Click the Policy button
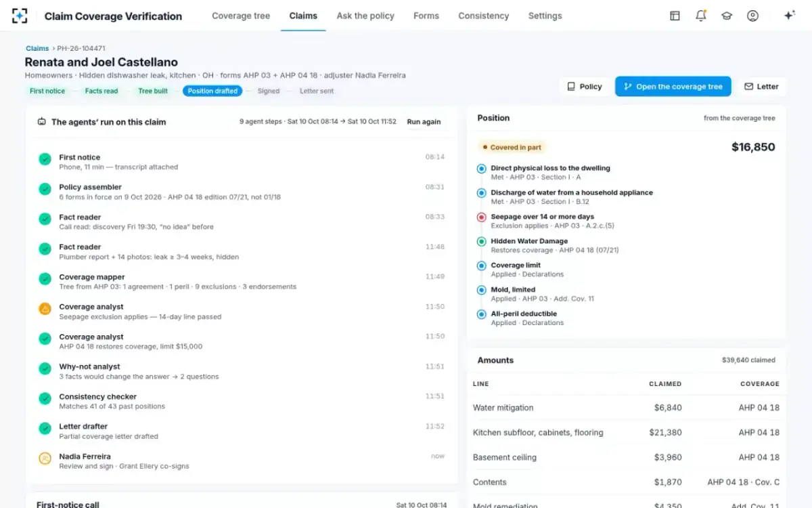Image resolution: width=812 pixels, height=508 pixels. tap(584, 87)
